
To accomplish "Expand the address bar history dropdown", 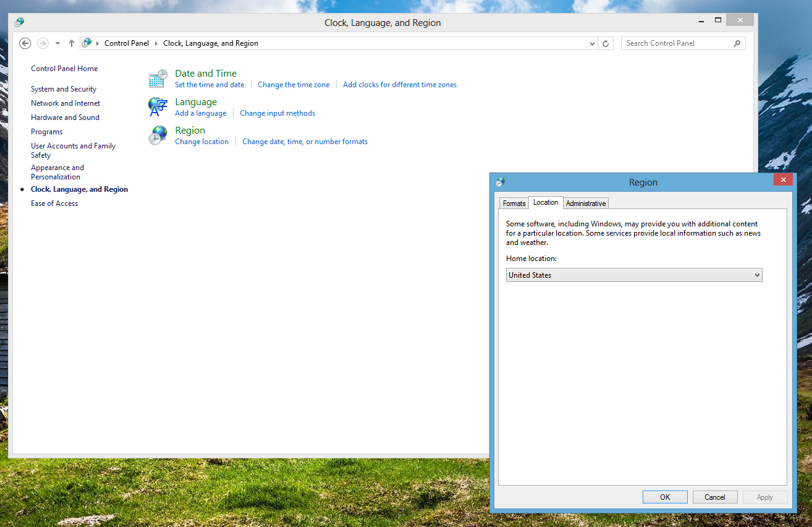I will (593, 43).
